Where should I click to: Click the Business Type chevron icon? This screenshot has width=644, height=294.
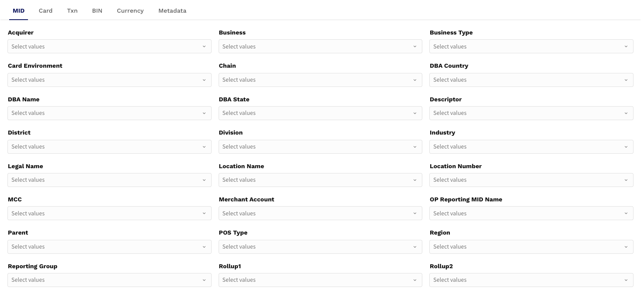coord(626,47)
